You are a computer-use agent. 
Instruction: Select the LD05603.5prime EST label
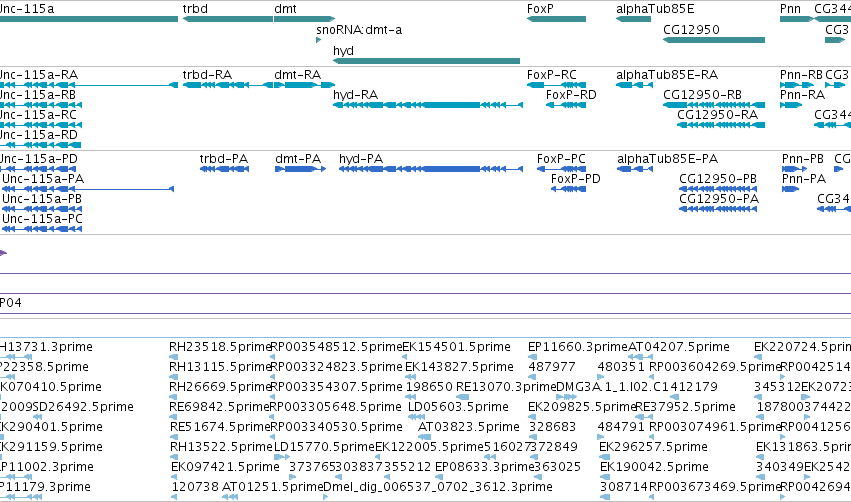click(x=458, y=407)
